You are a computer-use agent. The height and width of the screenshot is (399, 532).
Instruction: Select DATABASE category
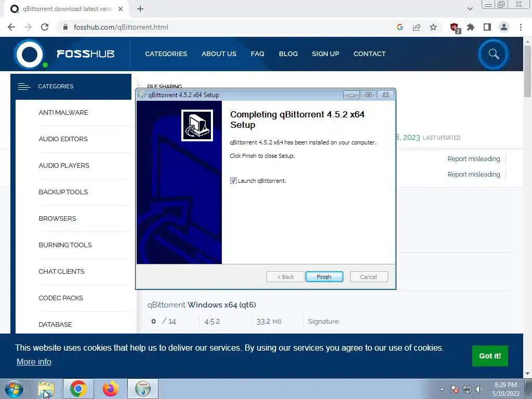(x=55, y=324)
